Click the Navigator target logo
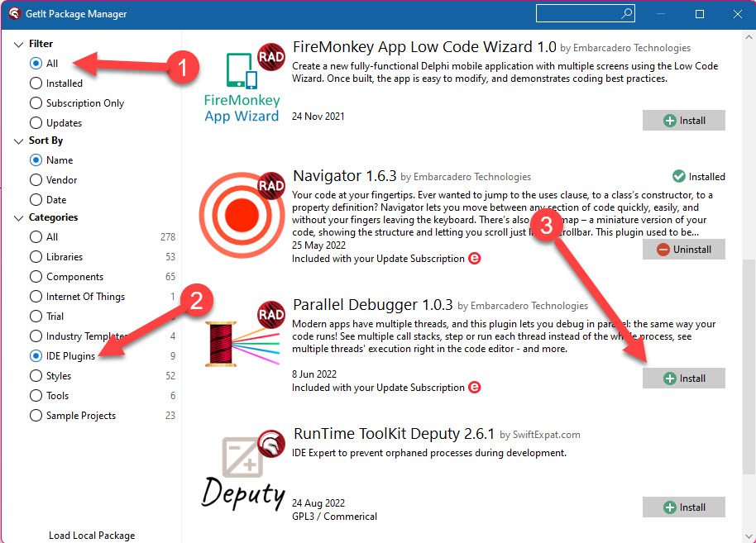 tap(242, 216)
